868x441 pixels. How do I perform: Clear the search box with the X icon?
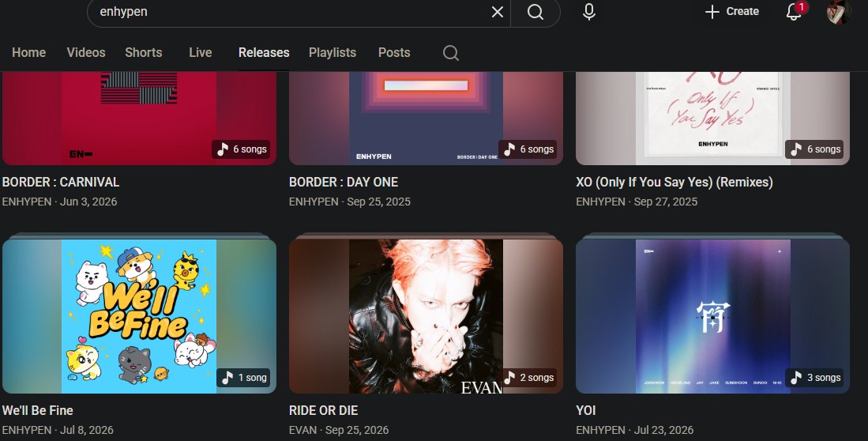[497, 12]
